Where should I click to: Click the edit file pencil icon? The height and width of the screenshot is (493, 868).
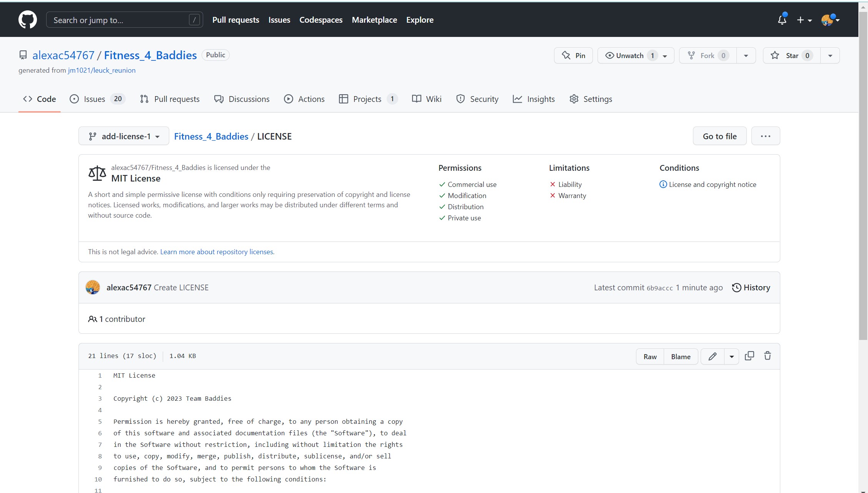713,356
